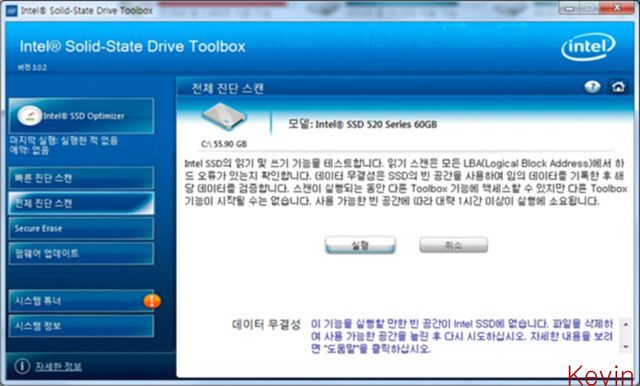Click the orange warning icon on 시스템 튜너
The image size is (640, 386).
coord(152,301)
